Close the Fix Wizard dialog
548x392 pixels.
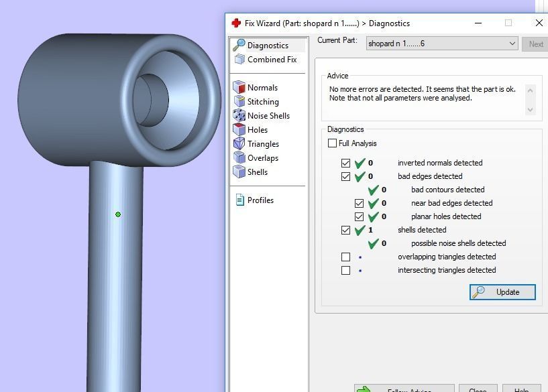pyautogui.click(x=539, y=23)
